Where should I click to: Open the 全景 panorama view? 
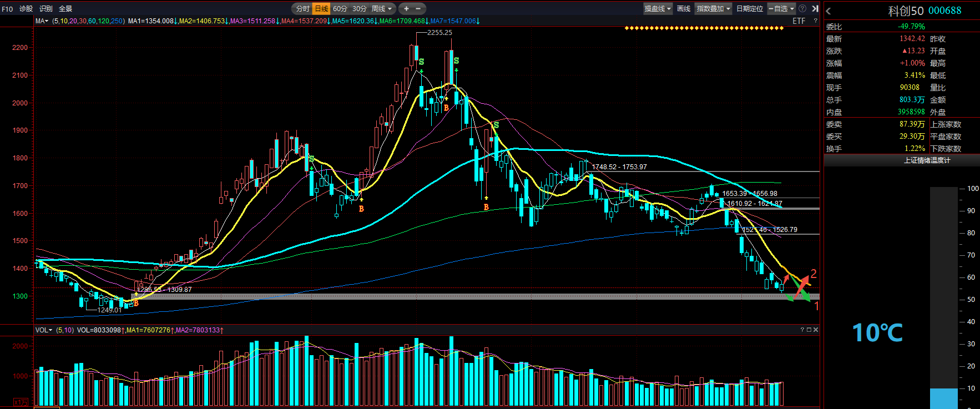point(65,9)
